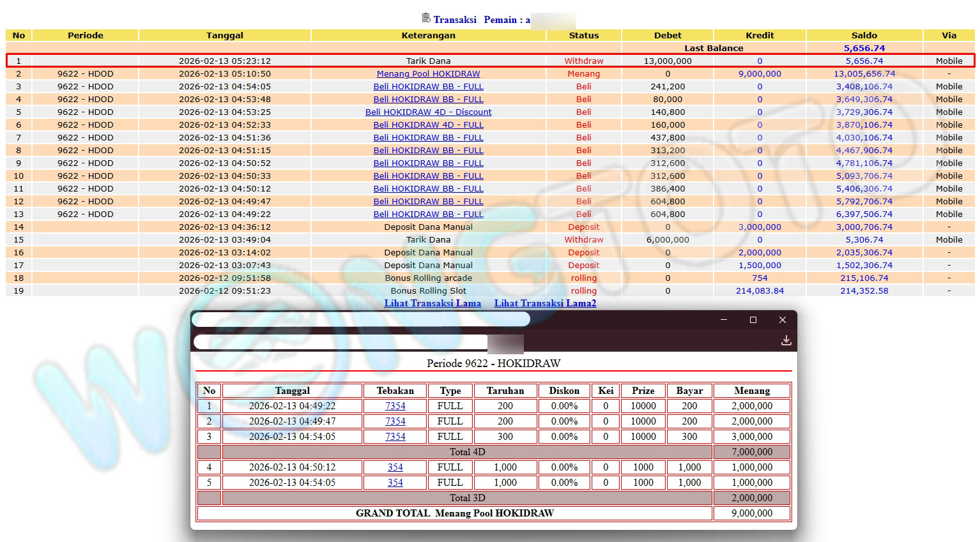Minimize the HOKIDRAW popup window
Image resolution: width=980 pixels, height=542 pixels.
point(723,320)
